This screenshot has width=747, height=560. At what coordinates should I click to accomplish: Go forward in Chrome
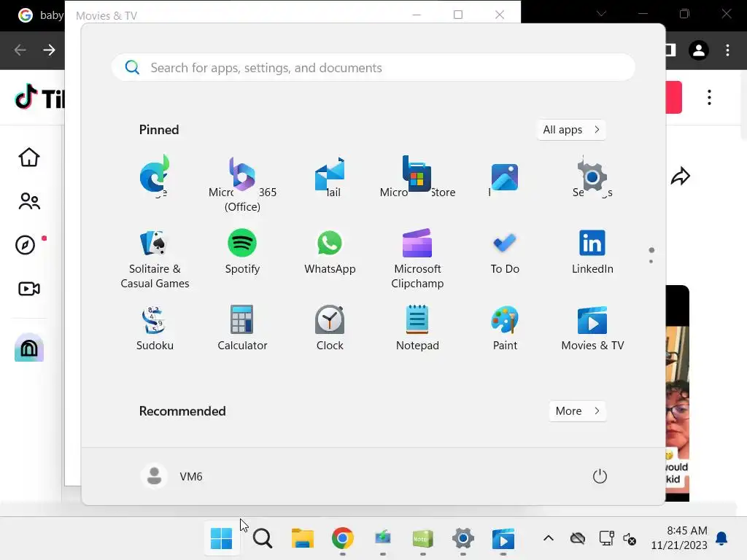pos(49,50)
